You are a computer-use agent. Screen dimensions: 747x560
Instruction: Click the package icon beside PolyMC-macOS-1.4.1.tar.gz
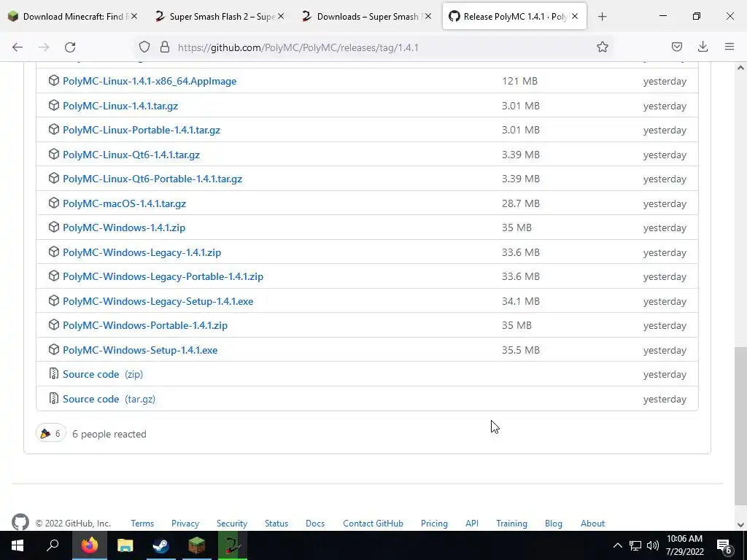tap(54, 203)
